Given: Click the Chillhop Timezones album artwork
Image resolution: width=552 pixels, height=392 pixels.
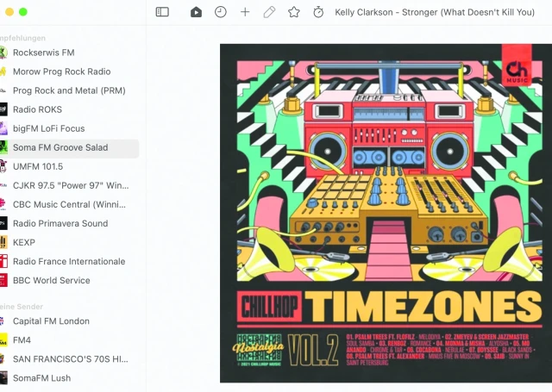Looking at the screenshot, I should point(386,214).
